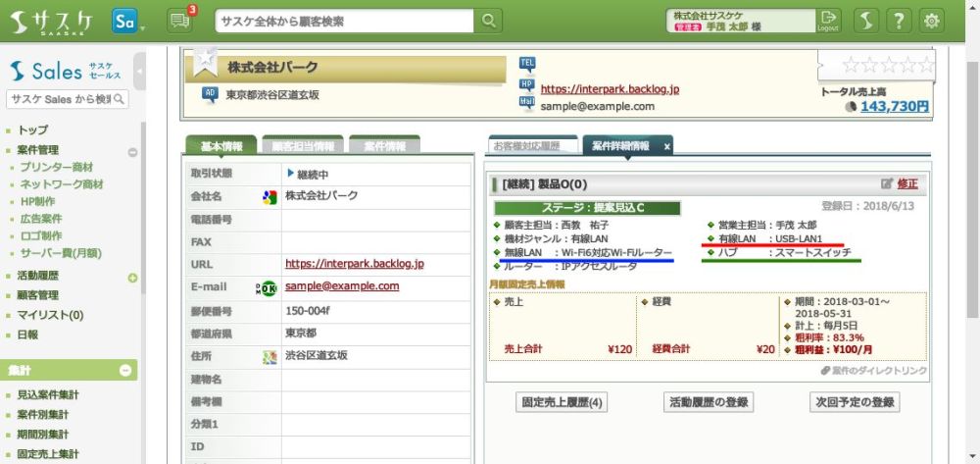Click the Google search icon next to 会社名
The height and width of the screenshot is (464, 980).
pos(269,197)
